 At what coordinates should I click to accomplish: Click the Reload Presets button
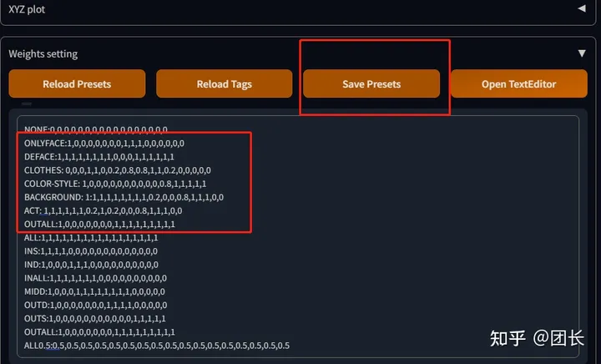pyautogui.click(x=77, y=83)
